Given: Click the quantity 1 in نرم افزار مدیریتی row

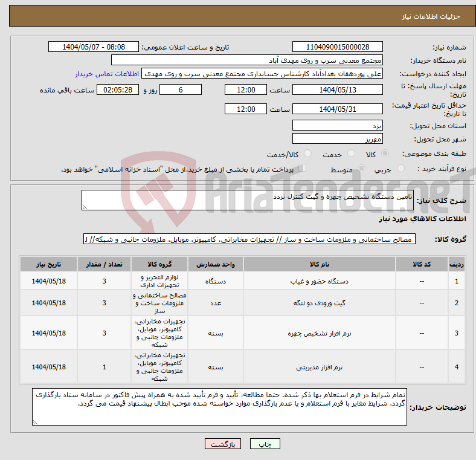Looking at the screenshot, I should click(x=104, y=367).
